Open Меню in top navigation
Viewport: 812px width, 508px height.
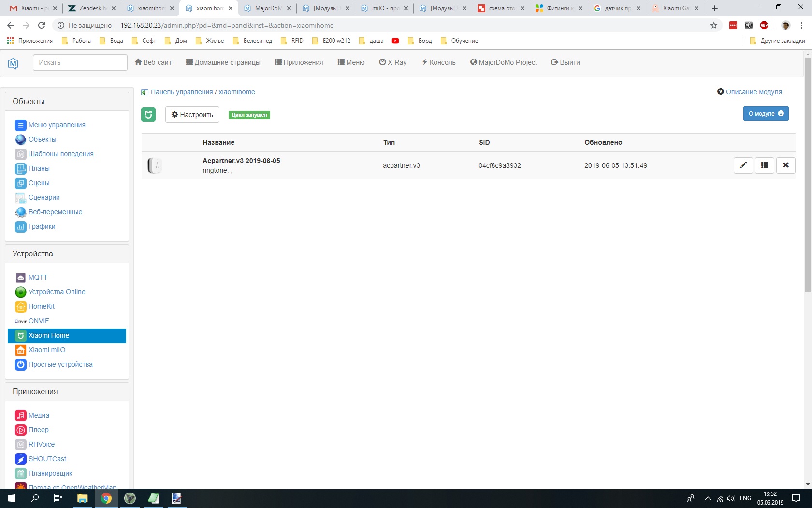coord(351,62)
